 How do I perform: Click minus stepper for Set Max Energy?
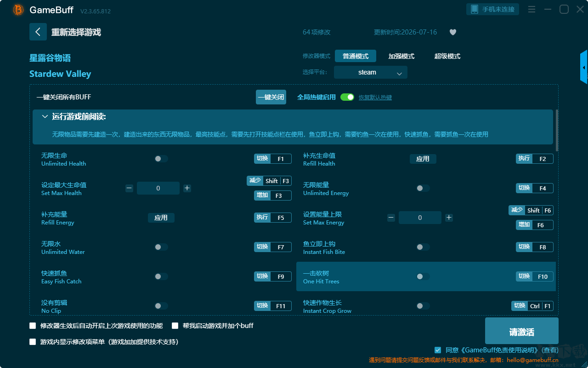tap(391, 218)
